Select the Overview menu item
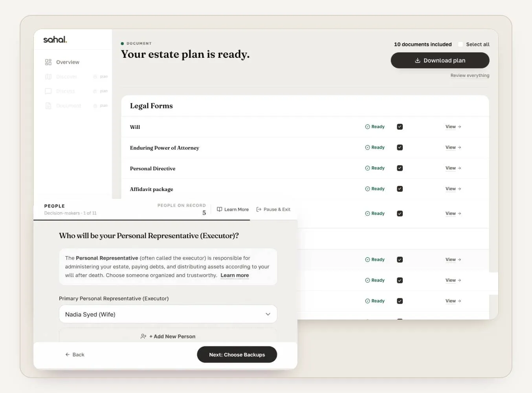 coord(73,62)
